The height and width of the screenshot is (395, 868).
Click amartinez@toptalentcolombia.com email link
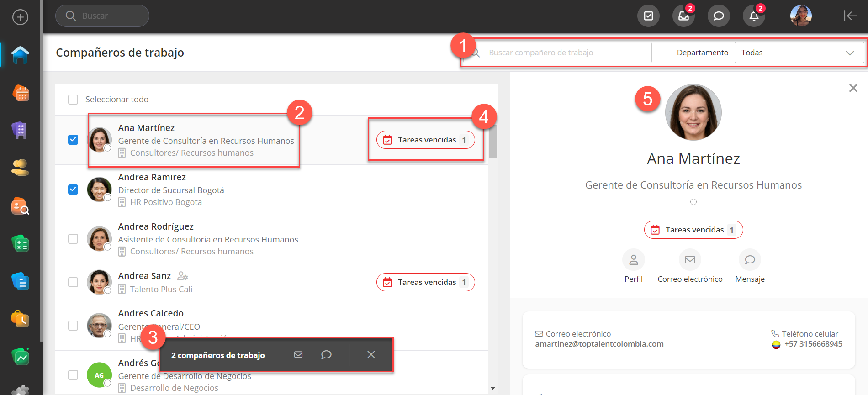(599, 344)
